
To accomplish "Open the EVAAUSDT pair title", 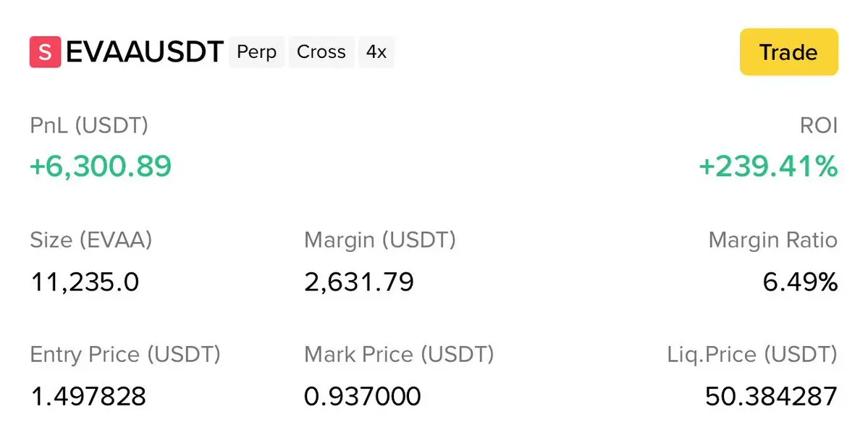I will (x=144, y=53).
